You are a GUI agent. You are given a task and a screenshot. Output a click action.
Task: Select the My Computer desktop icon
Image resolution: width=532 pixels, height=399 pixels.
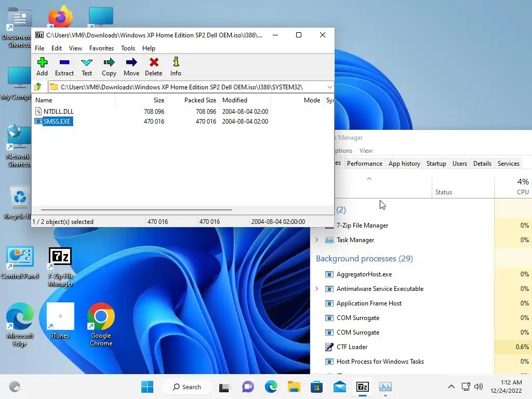[16, 84]
